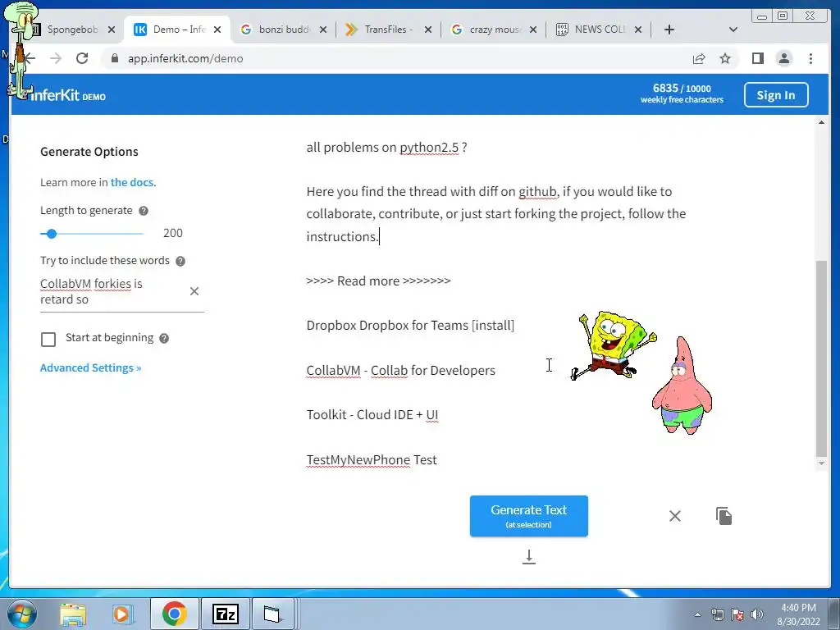Click the 'TestMyNewPhone Test' line
The height and width of the screenshot is (630, 840).
point(372,459)
